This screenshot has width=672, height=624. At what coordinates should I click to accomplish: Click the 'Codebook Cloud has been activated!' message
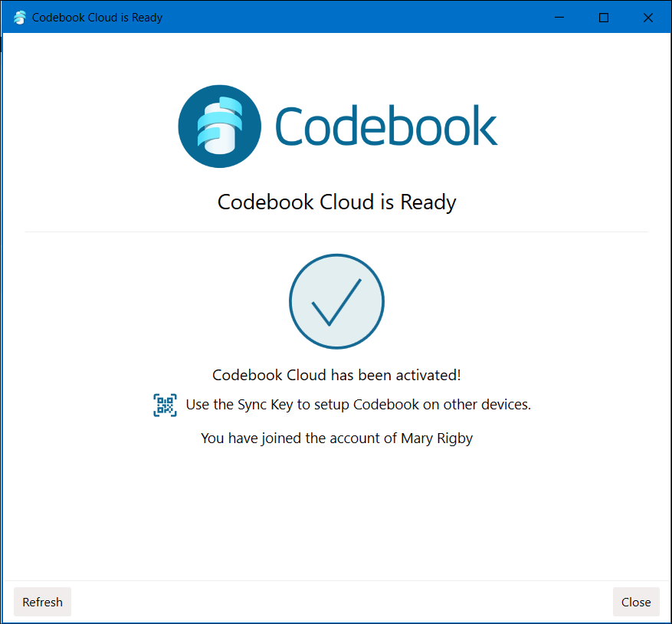[x=336, y=375]
